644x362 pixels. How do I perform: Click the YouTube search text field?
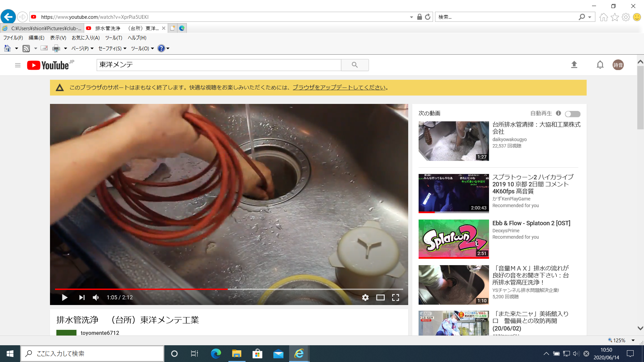click(x=219, y=65)
